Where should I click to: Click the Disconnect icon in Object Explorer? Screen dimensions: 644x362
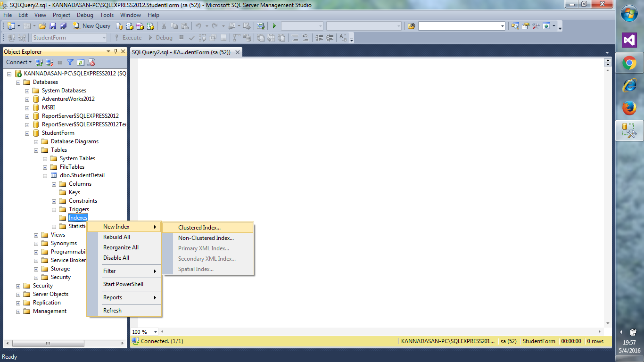pos(50,62)
